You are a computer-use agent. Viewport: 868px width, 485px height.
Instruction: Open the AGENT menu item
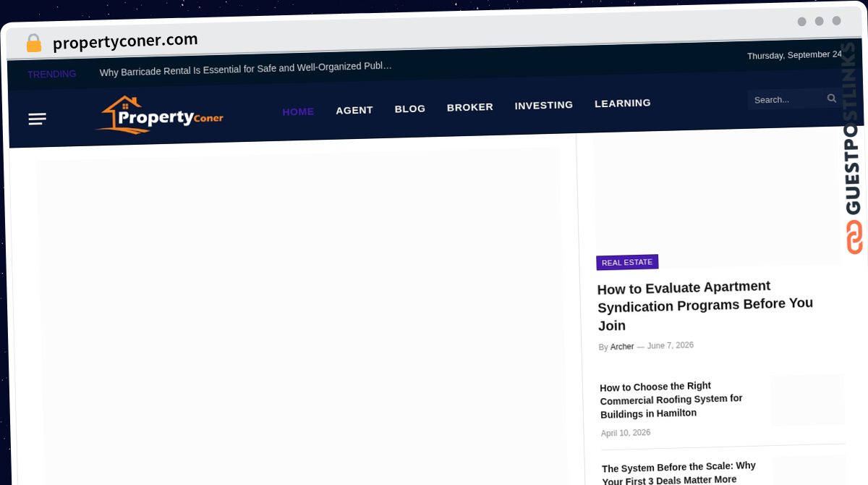click(x=354, y=110)
